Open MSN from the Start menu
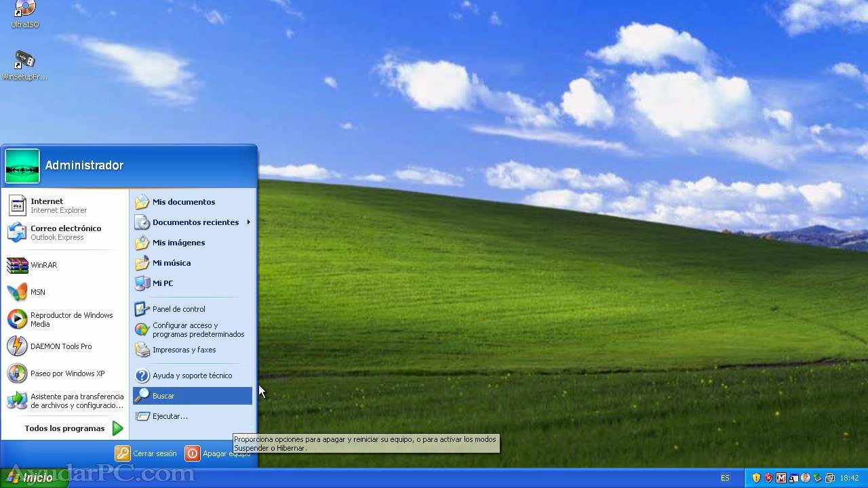 (x=65, y=292)
